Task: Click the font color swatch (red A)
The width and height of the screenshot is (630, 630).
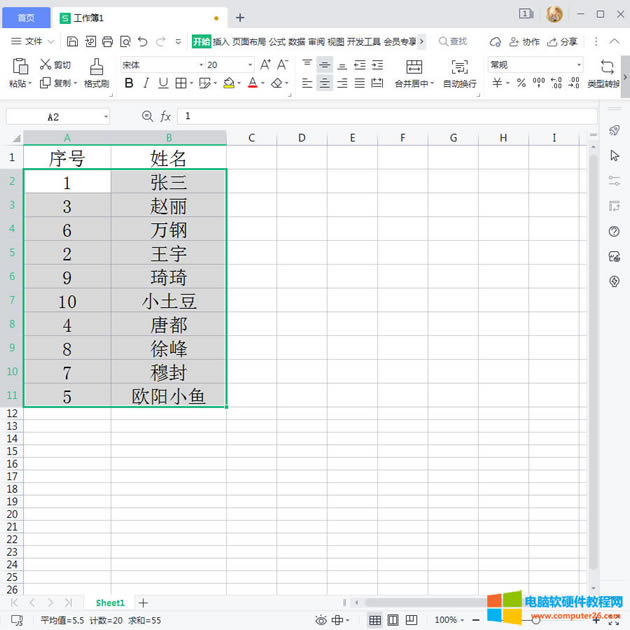Action: coord(252,84)
